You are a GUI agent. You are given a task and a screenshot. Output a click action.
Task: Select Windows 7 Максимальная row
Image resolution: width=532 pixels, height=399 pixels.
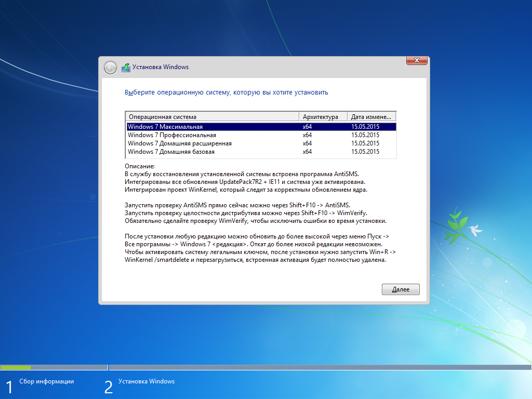click(x=261, y=127)
